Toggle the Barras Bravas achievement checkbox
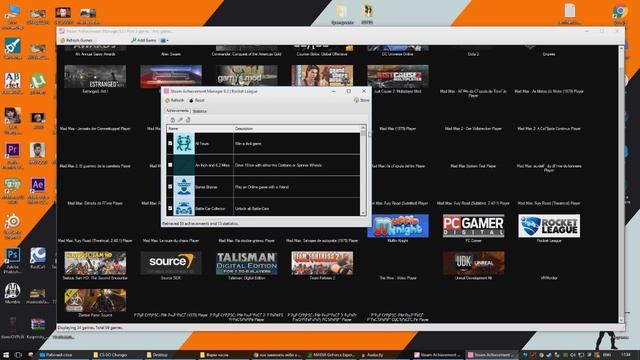This screenshot has height=360, width=640. pos(170,187)
